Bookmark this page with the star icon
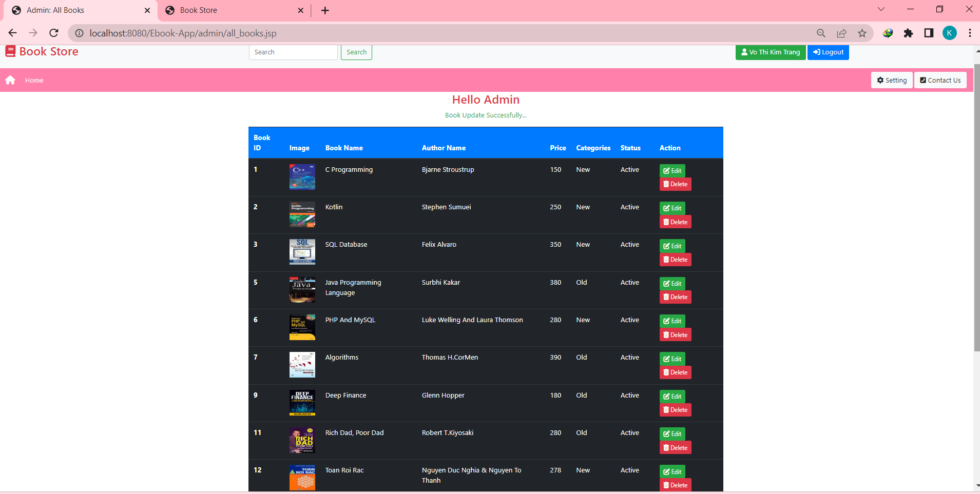Screen dimensions: 980x494 (x=862, y=33)
